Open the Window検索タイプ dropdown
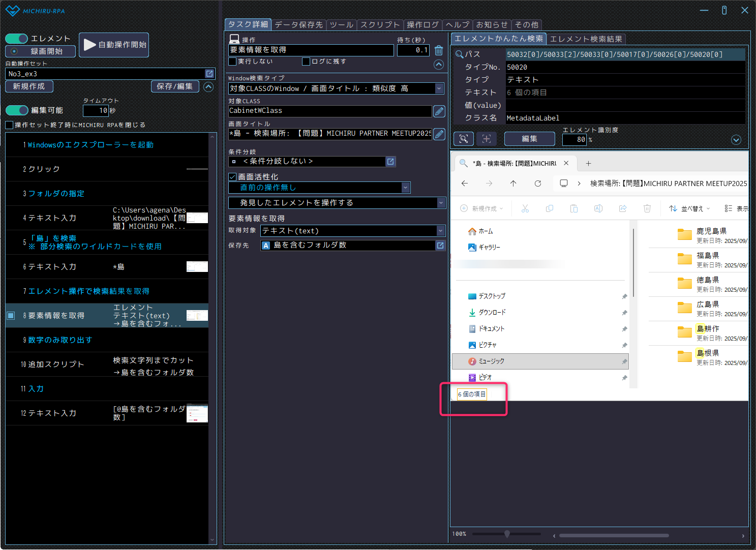The width and height of the screenshot is (756, 550). [439, 88]
